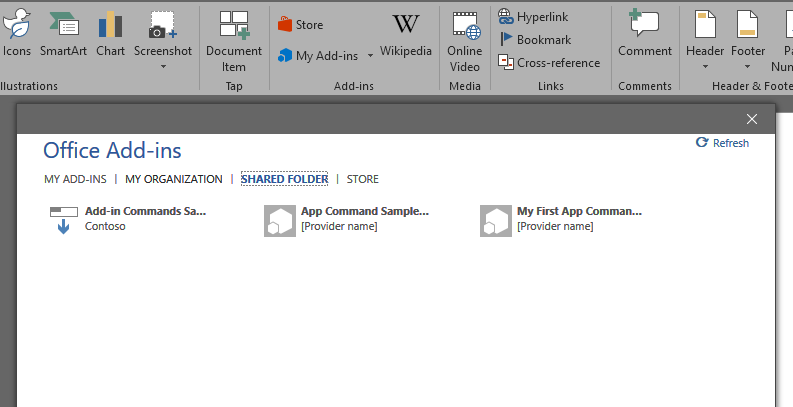Switch to the MY ADD-INS tab
Screen dimensions: 793x407
pos(75,179)
